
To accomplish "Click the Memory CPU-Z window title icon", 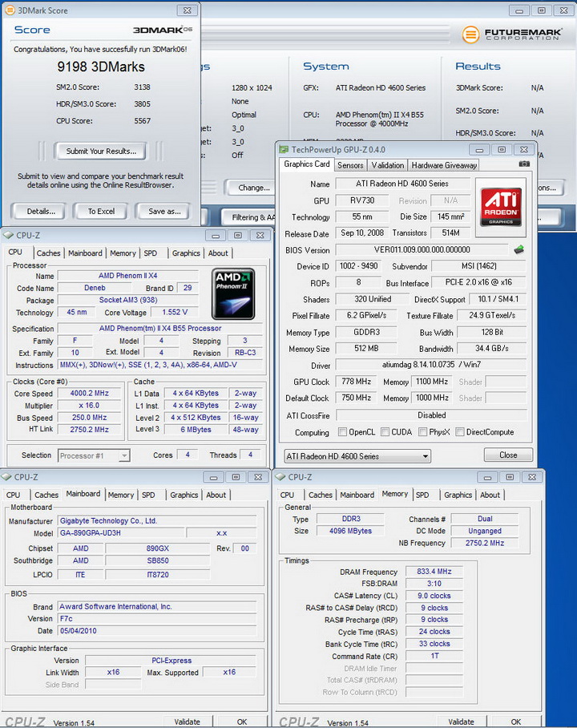I will pyautogui.click(x=280, y=477).
